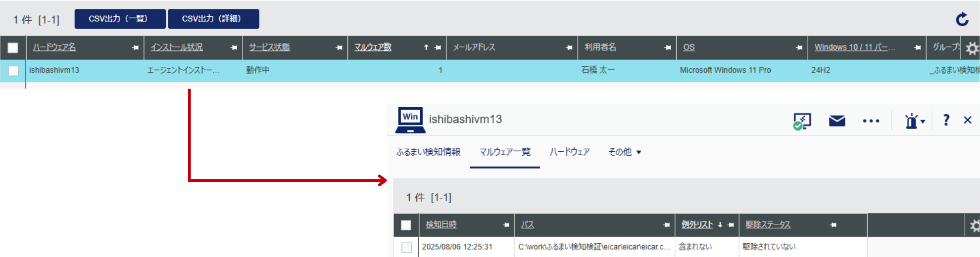Switch to the ふるまい検知情報 tab

pyautogui.click(x=428, y=152)
